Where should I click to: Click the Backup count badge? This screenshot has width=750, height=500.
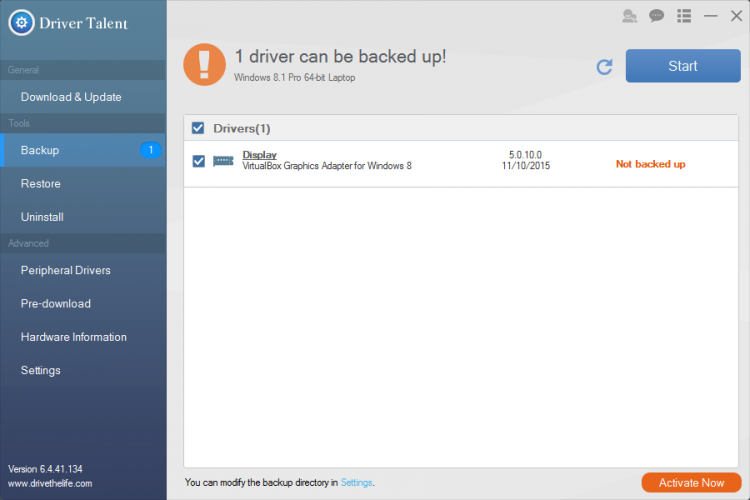(151, 150)
